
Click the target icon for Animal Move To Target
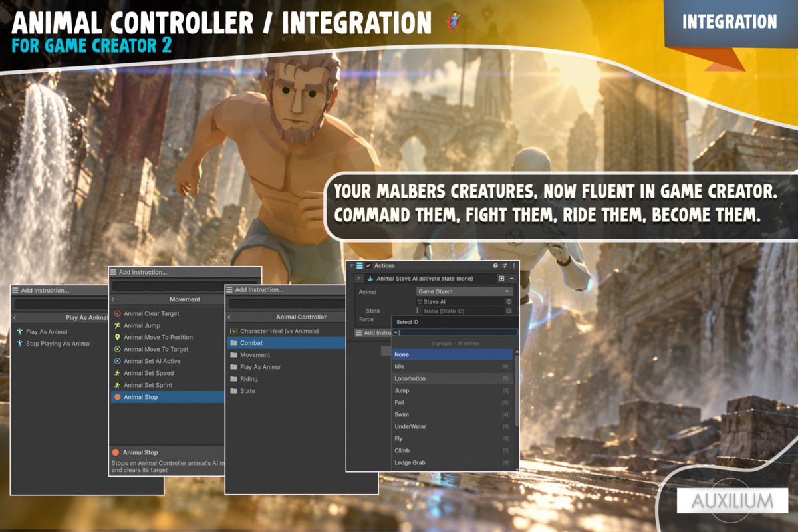[118, 349]
